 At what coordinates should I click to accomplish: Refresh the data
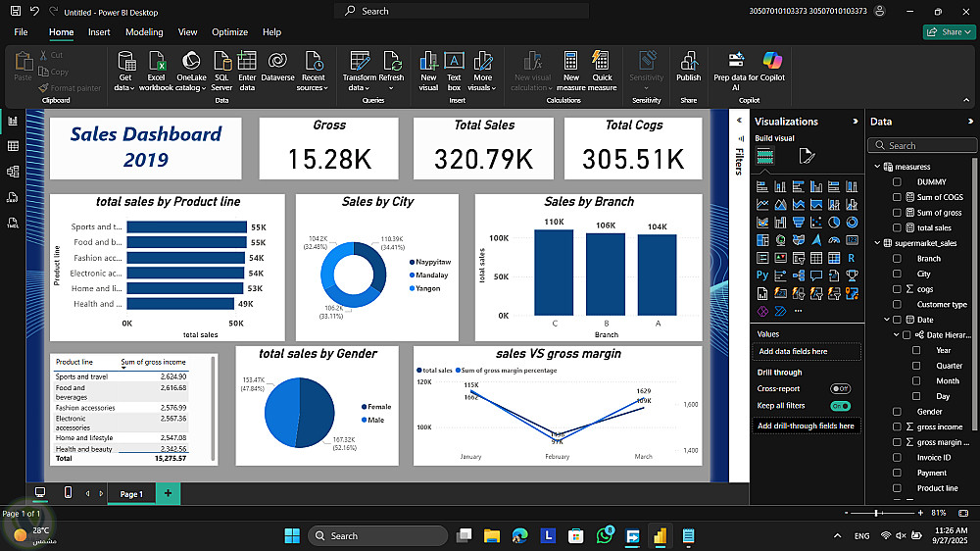point(392,71)
